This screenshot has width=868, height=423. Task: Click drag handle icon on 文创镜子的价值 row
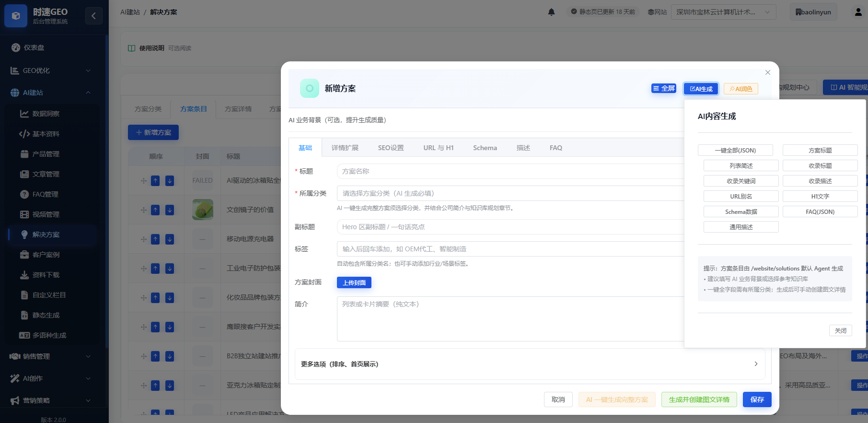144,210
